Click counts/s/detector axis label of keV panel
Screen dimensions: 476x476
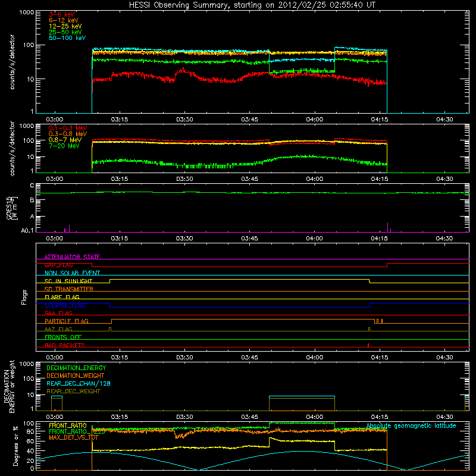[x=12, y=62]
